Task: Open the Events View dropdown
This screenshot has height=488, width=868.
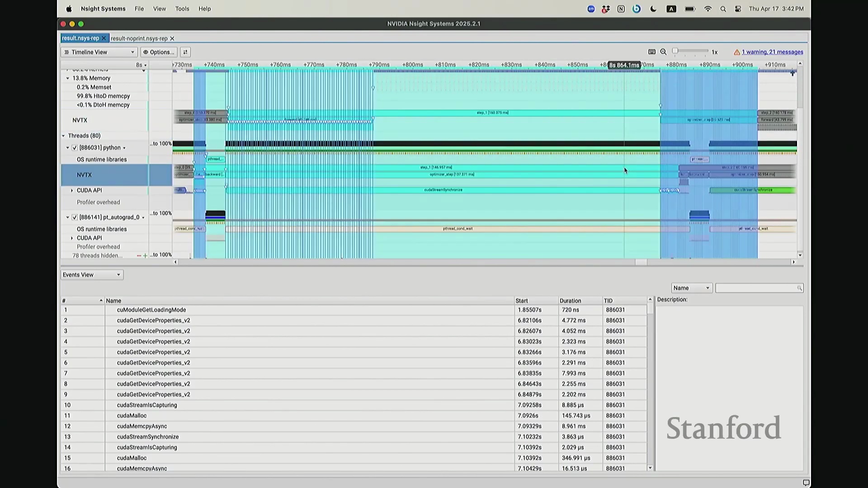Action: [x=92, y=275]
